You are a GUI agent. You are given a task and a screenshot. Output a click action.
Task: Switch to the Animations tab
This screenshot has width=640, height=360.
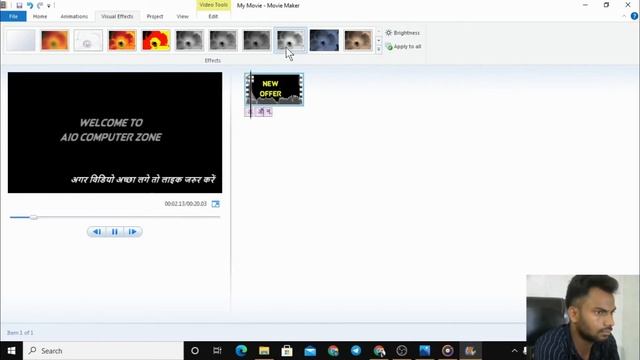click(74, 16)
